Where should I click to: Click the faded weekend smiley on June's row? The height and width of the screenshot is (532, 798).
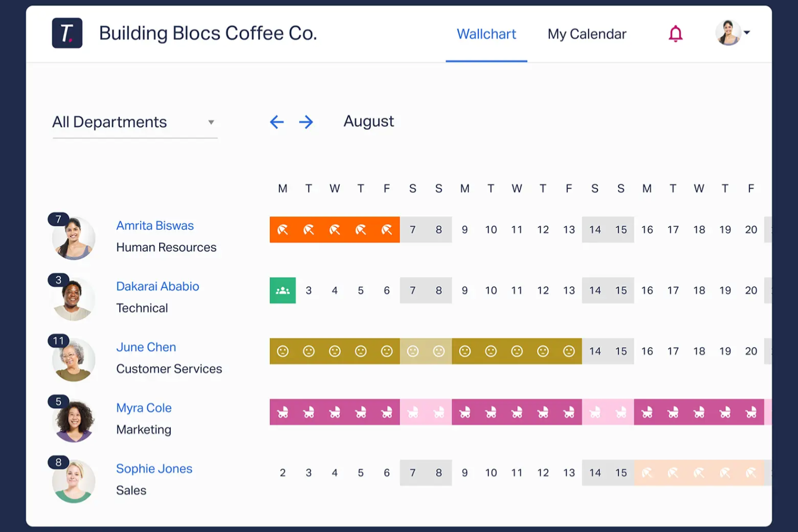pyautogui.click(x=413, y=351)
